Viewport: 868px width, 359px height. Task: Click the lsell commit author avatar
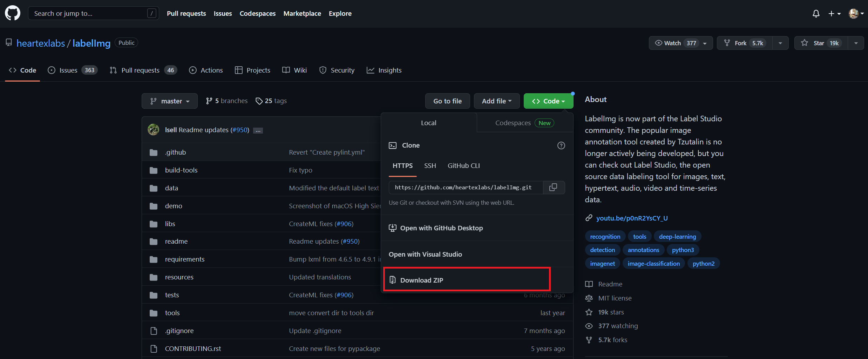(x=153, y=130)
